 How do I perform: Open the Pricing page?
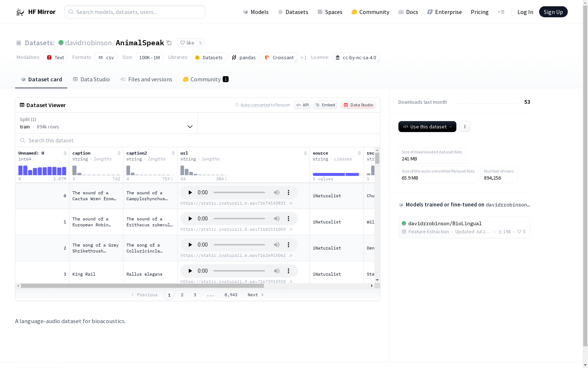480,12
